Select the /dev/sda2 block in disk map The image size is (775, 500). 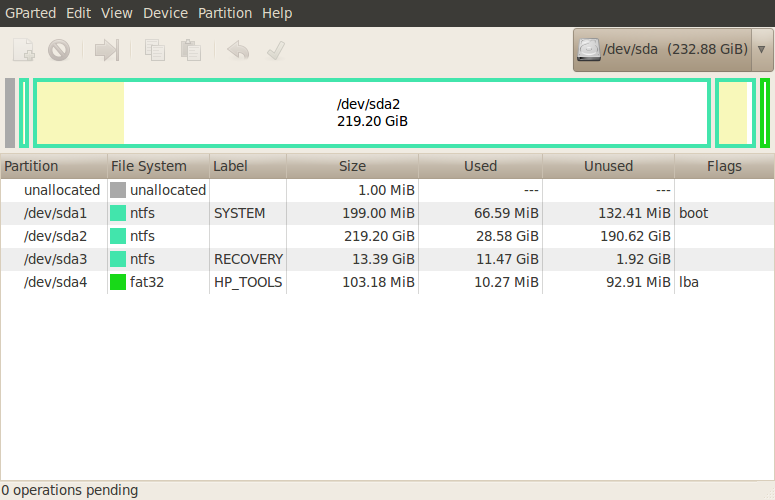point(372,113)
